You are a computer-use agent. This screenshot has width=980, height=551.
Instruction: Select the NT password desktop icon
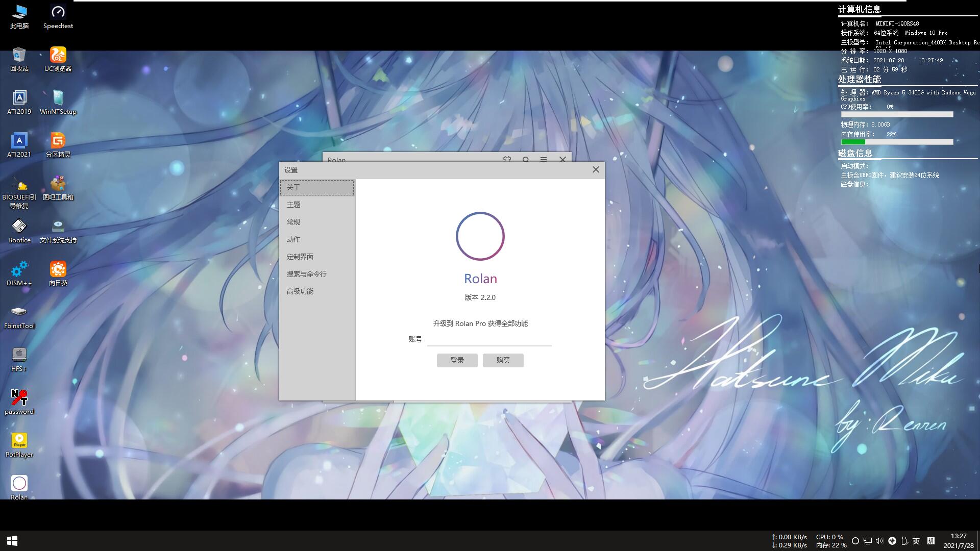click(19, 402)
